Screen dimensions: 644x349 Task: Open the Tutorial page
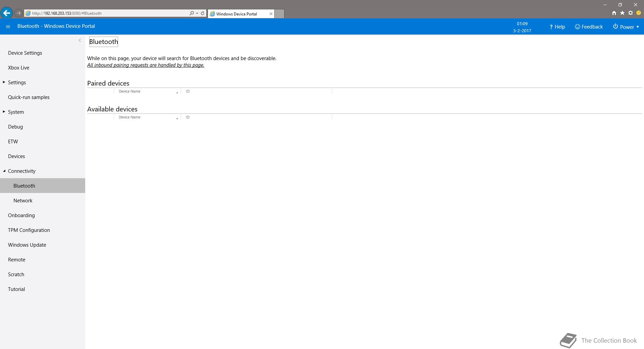[x=16, y=289]
